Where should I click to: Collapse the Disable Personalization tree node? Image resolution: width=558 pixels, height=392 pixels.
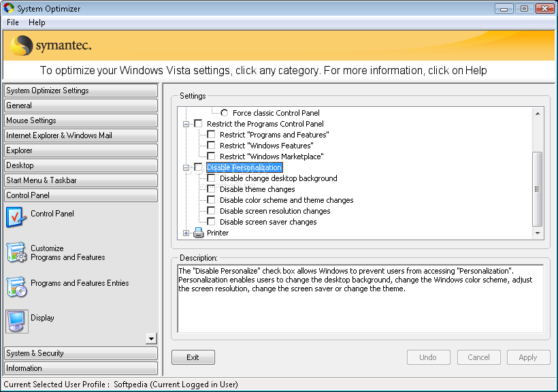click(x=186, y=167)
